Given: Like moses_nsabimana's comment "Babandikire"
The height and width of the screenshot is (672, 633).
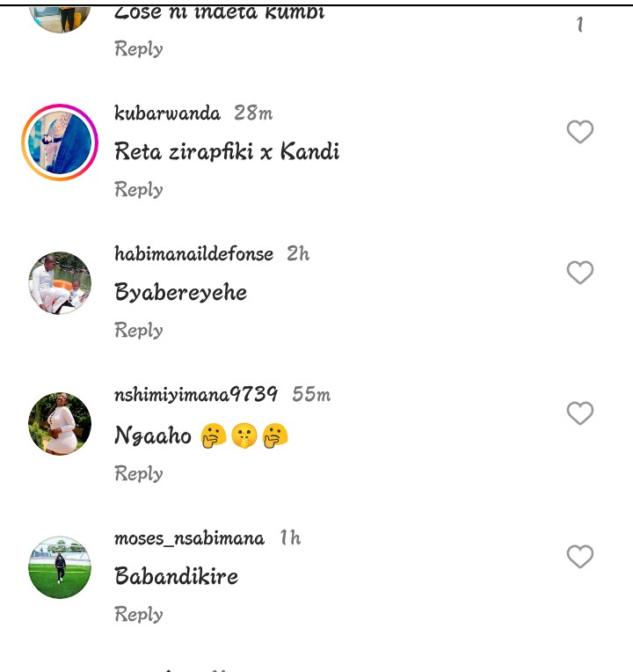Looking at the screenshot, I should (579, 557).
